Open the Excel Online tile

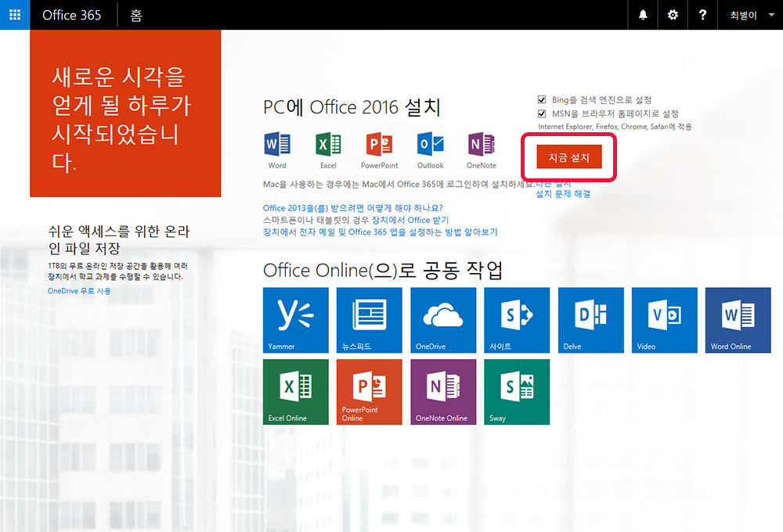[296, 392]
